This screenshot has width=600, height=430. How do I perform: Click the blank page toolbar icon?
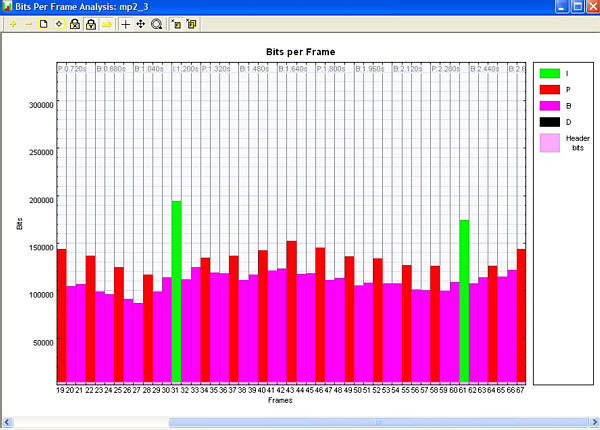tap(43, 22)
